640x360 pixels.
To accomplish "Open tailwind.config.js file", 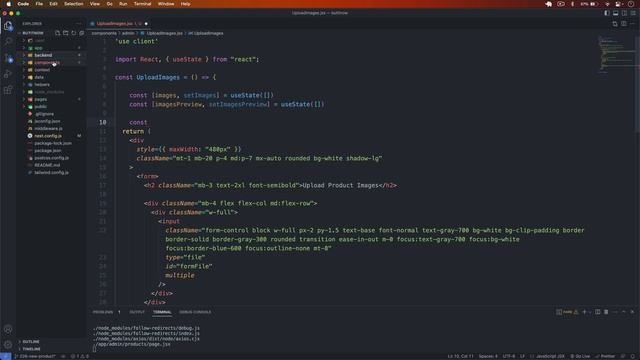I will coord(51,173).
